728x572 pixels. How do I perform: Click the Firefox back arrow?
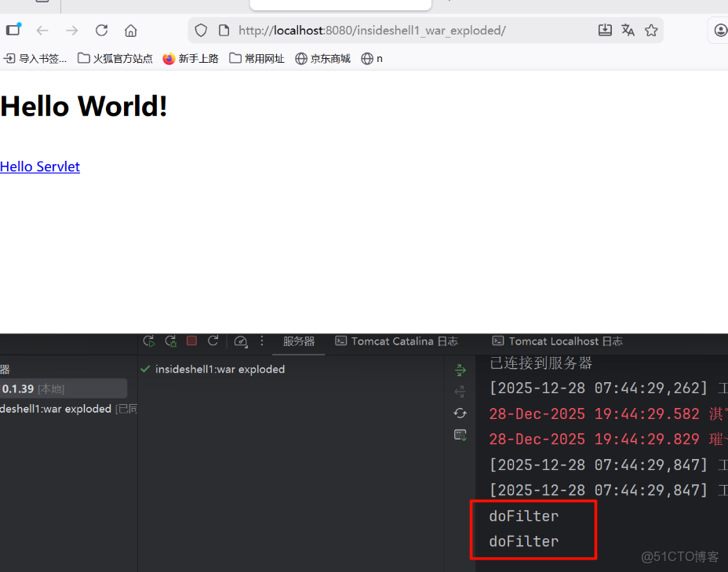click(42, 31)
